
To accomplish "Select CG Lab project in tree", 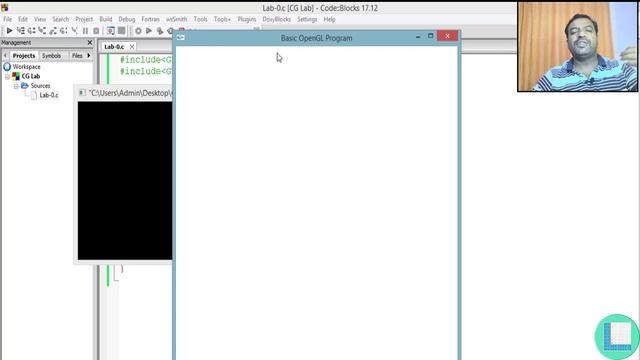I will click(x=31, y=76).
